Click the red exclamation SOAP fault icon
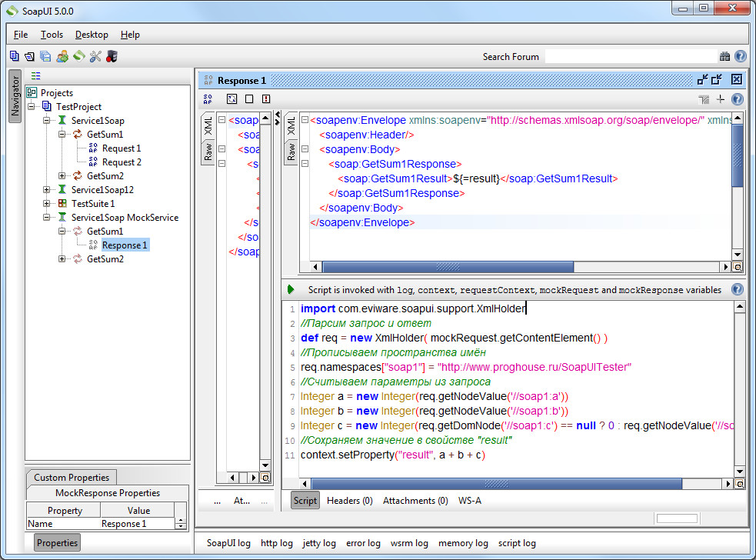Viewport: 756px width, 560px height. 266,99
